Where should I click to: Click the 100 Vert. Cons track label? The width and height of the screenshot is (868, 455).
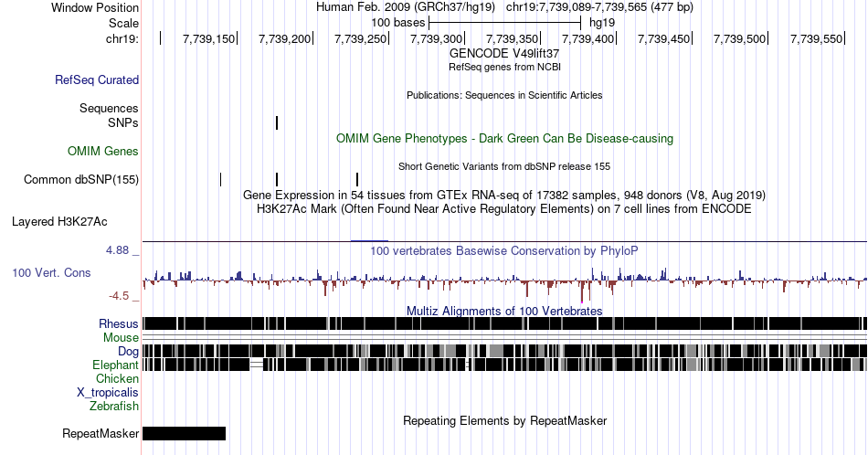click(51, 272)
